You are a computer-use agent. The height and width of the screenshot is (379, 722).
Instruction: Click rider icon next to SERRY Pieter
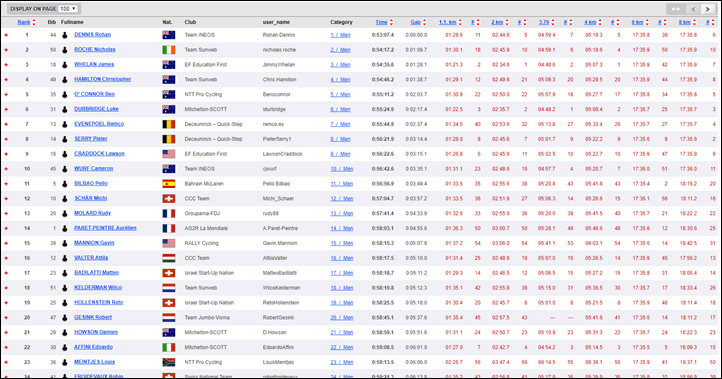pyautogui.click(x=64, y=139)
